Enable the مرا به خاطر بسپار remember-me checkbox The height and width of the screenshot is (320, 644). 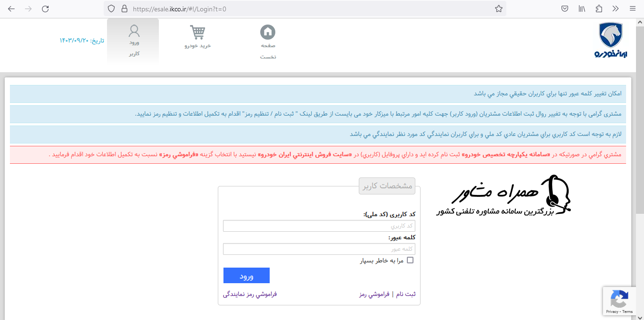(410, 260)
